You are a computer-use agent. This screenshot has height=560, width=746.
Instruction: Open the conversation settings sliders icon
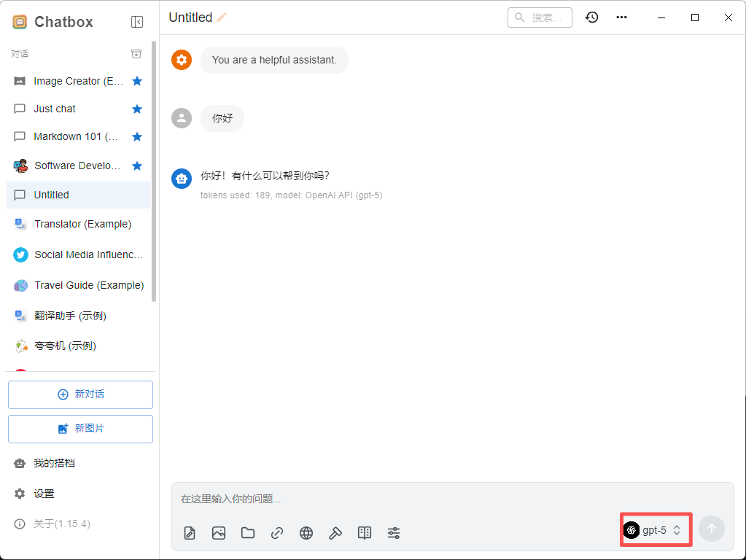coord(394,533)
